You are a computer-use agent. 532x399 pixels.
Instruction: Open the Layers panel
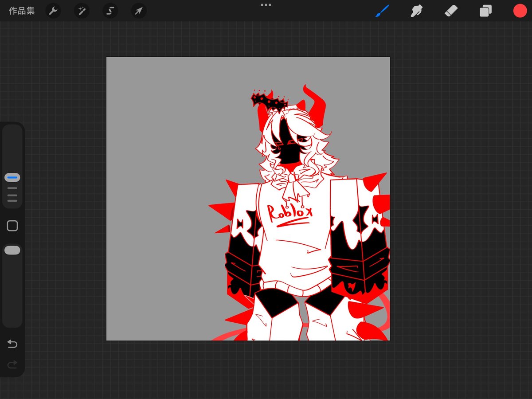tap(485, 11)
